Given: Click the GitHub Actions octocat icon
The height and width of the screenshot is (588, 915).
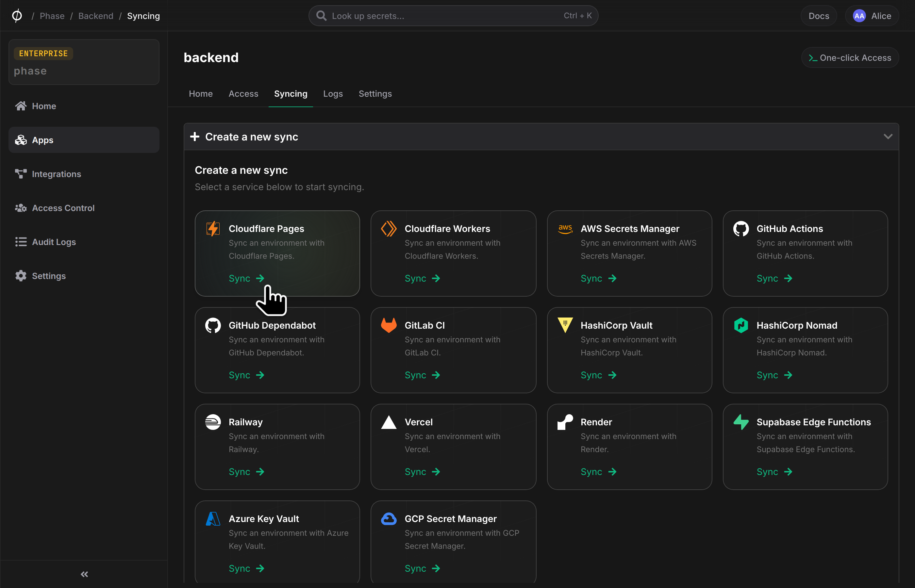Looking at the screenshot, I should click(x=741, y=229).
